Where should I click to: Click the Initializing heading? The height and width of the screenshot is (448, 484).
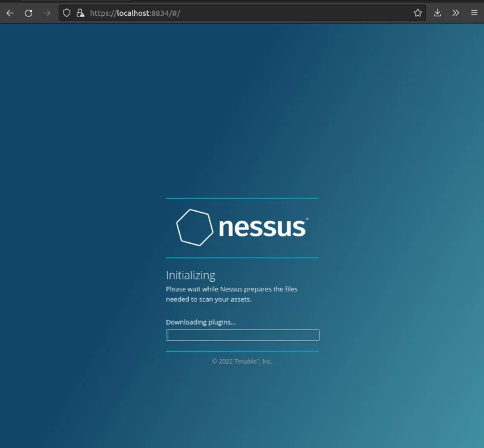click(191, 275)
